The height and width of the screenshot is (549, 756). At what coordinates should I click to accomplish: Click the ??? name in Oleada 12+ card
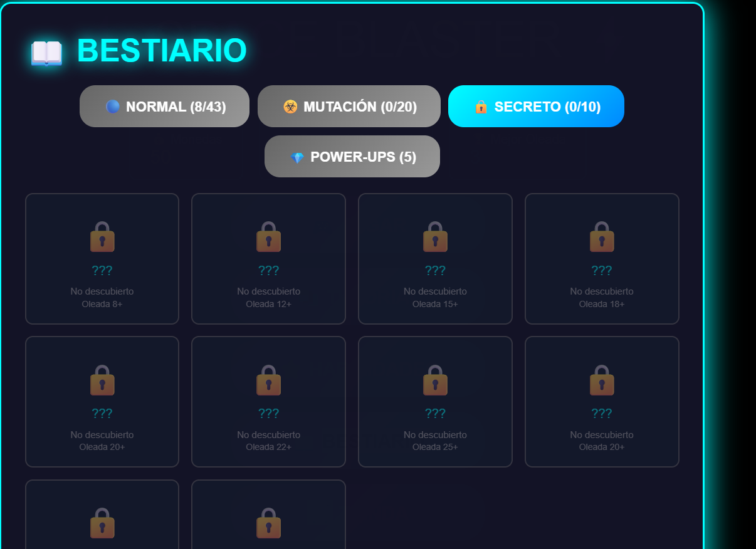[268, 271]
